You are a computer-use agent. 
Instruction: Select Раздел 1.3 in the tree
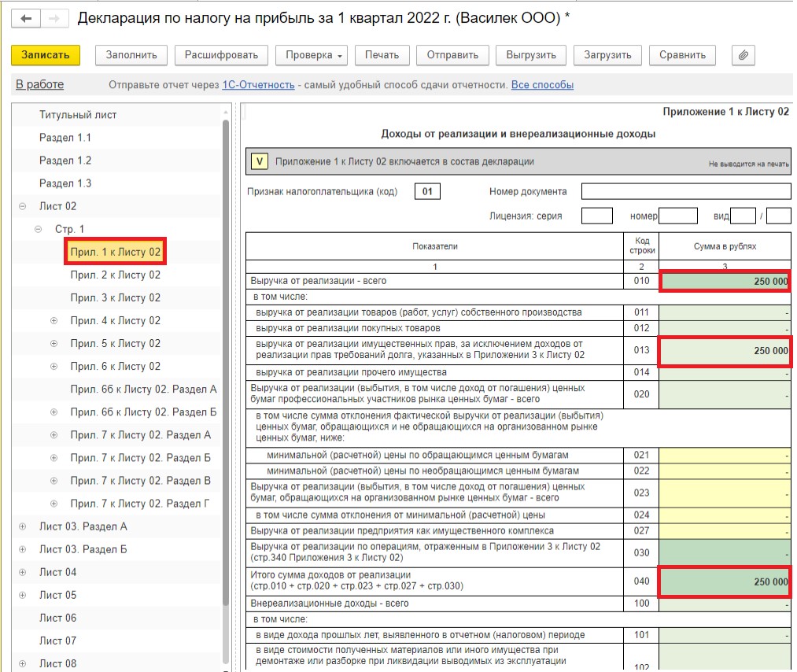[65, 183]
